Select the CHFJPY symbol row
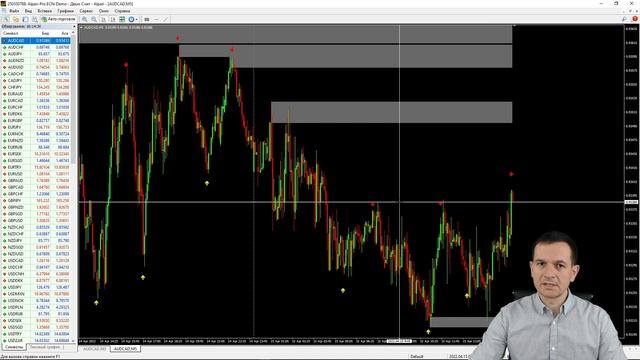640x360 pixels. click(x=36, y=87)
